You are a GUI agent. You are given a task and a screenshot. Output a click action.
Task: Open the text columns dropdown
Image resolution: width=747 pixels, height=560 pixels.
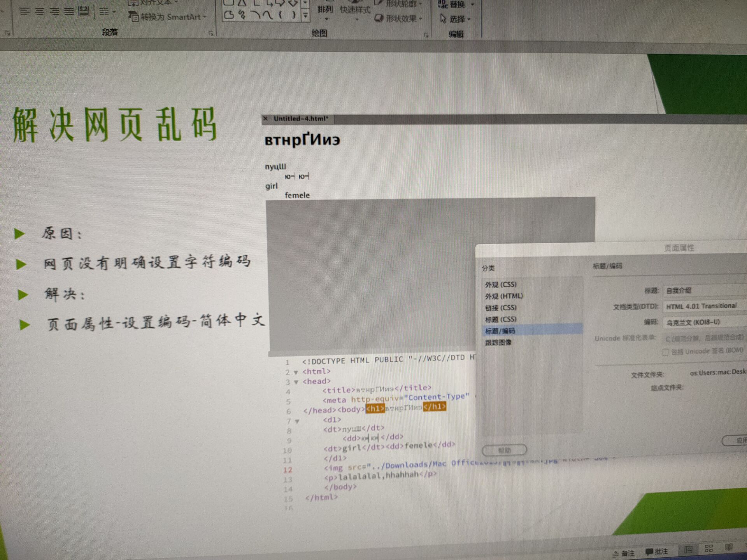(107, 12)
